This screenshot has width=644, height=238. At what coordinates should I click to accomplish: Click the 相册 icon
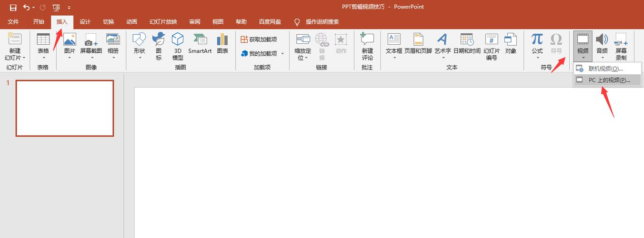[x=113, y=39]
